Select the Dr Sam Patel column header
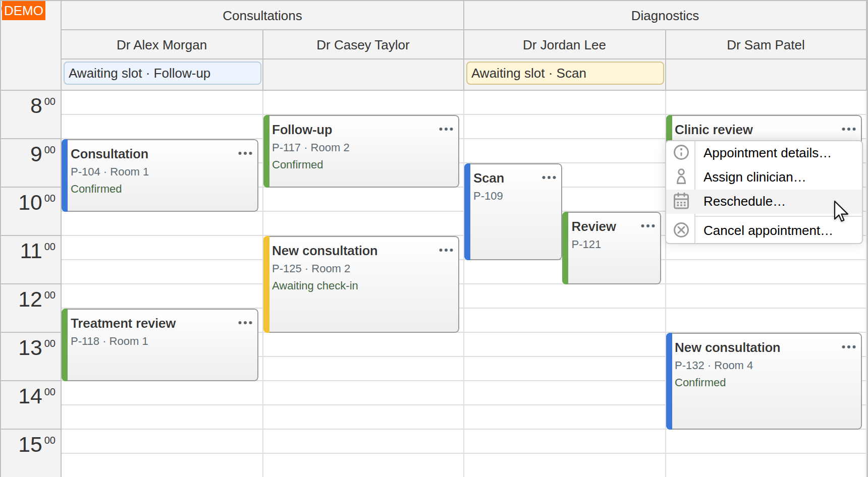The height and width of the screenshot is (477, 868). [x=766, y=45]
